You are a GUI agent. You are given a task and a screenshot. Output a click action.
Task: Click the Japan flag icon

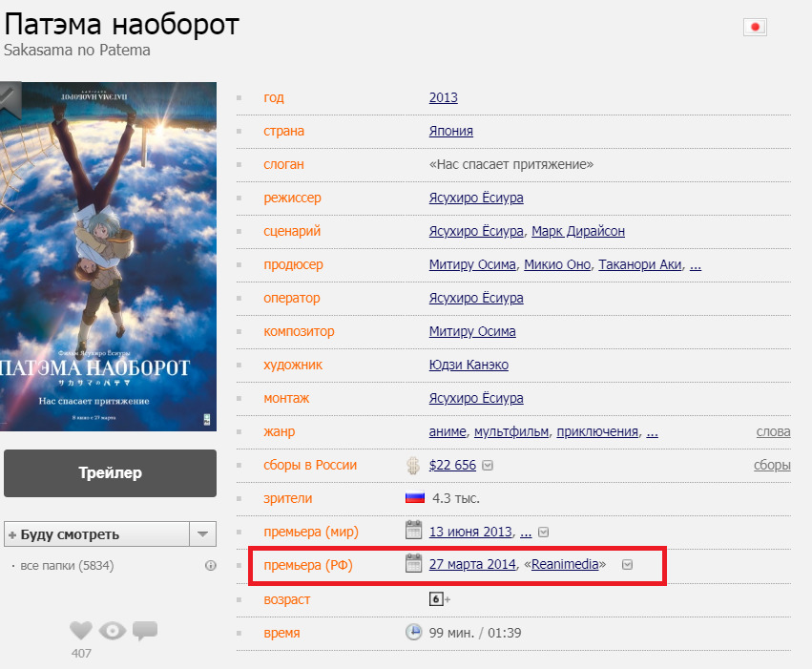[755, 27]
